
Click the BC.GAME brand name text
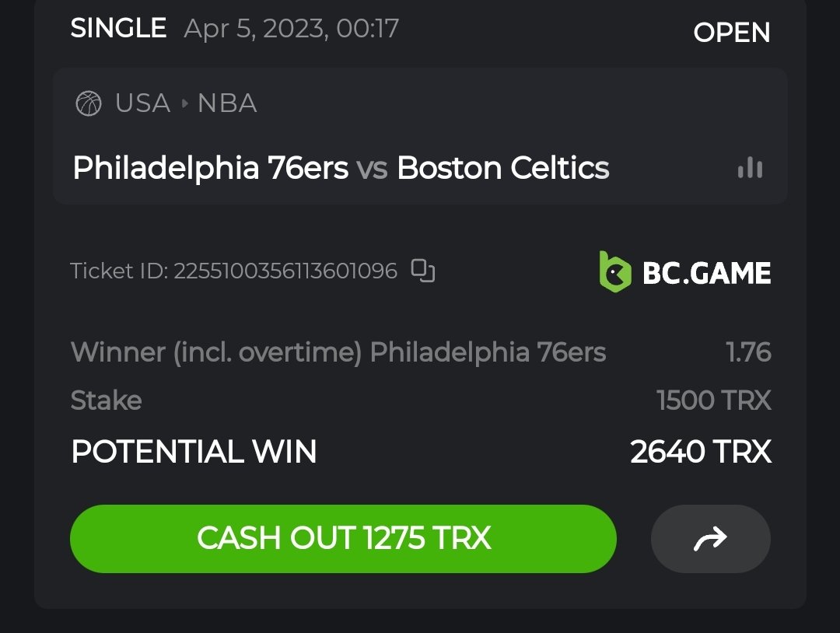pos(706,273)
